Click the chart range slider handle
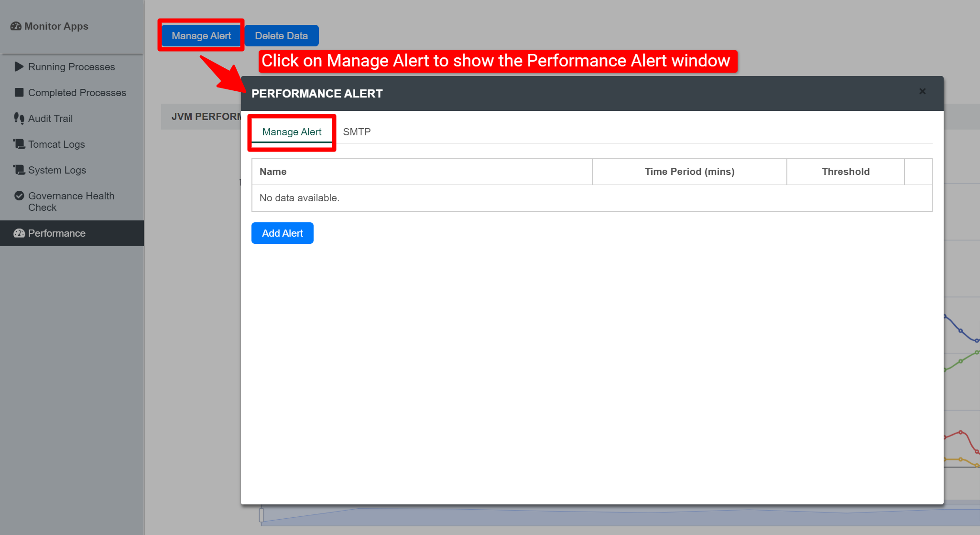980x535 pixels. [x=261, y=515]
